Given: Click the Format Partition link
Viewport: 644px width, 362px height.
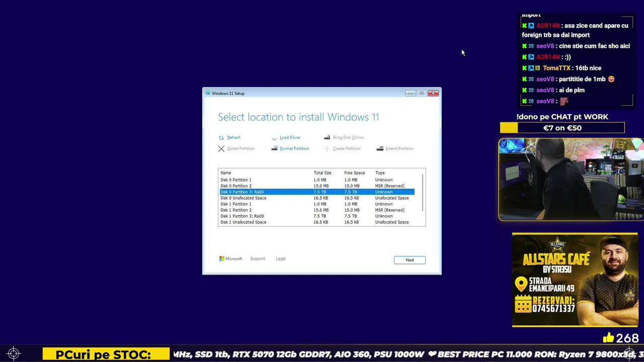Looking at the screenshot, I should click(x=294, y=148).
